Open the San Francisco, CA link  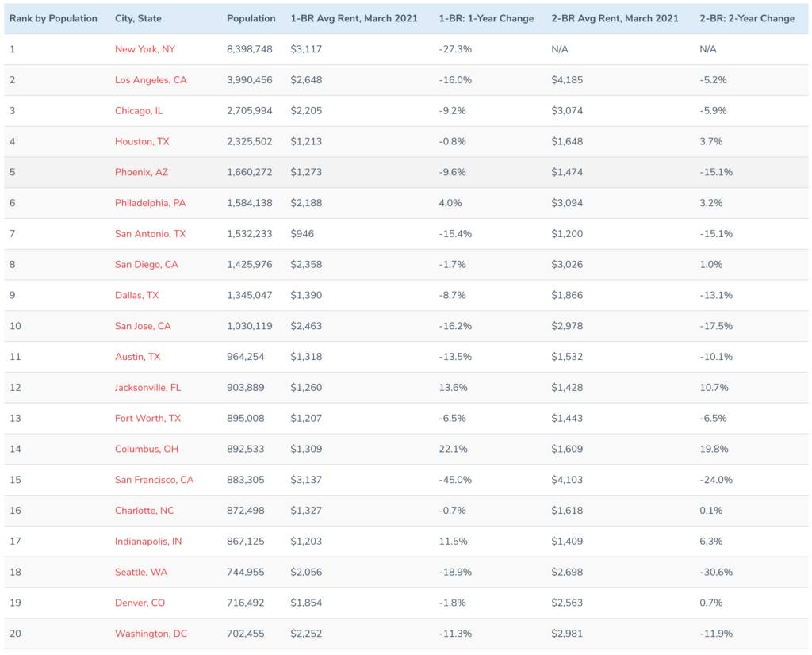(x=155, y=480)
